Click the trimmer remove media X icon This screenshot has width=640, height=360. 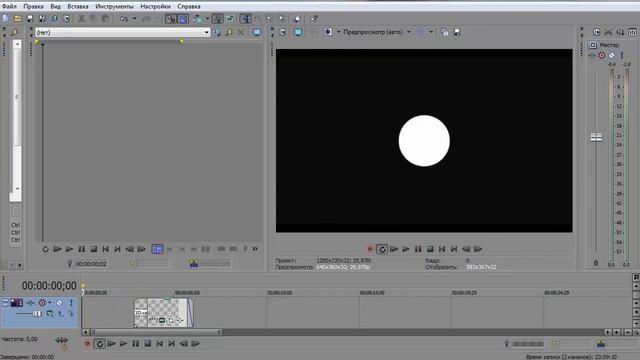point(241,32)
